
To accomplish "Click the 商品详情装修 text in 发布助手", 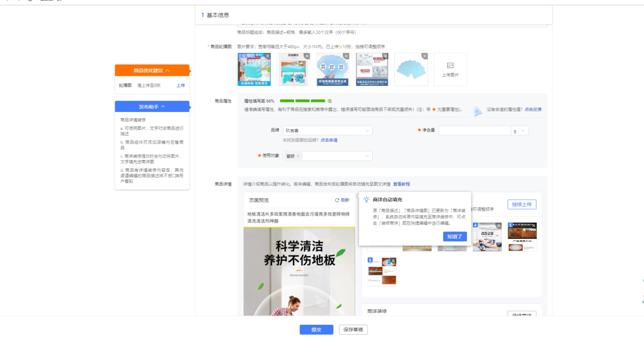I will click(x=133, y=120).
